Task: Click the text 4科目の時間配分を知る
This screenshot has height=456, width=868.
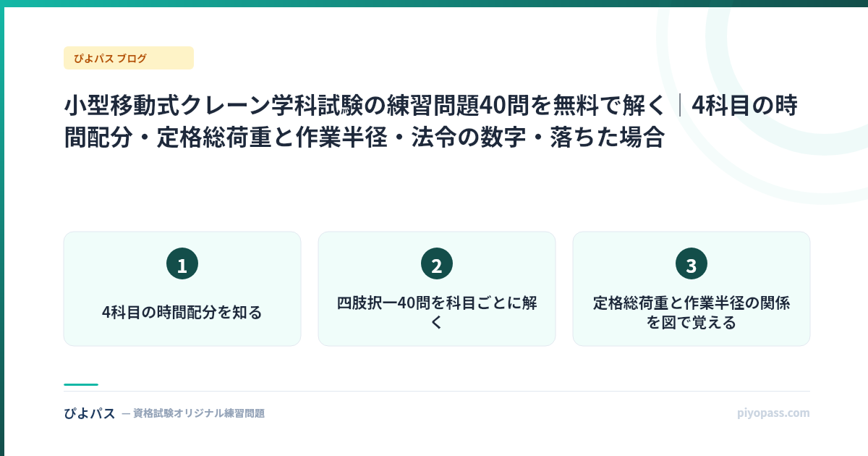Action: click(x=182, y=313)
